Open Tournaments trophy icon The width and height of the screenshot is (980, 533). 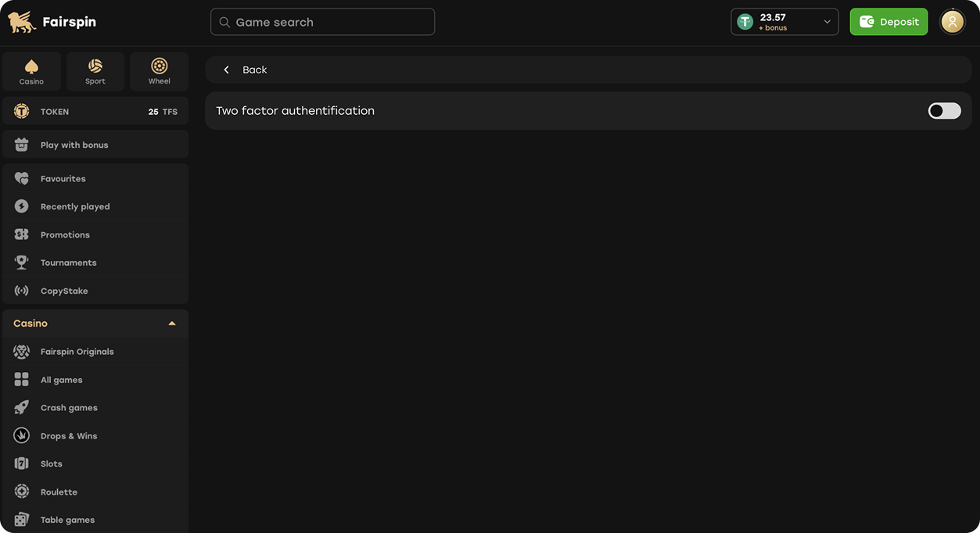(22, 263)
